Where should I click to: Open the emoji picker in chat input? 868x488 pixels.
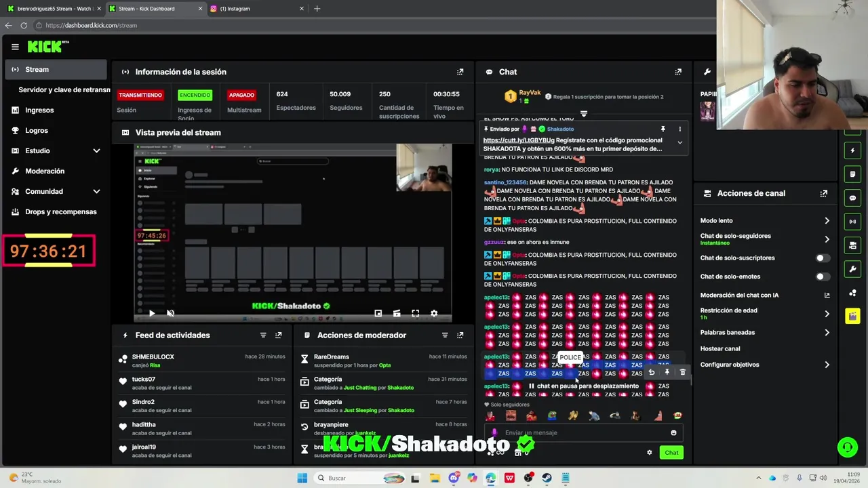click(673, 432)
